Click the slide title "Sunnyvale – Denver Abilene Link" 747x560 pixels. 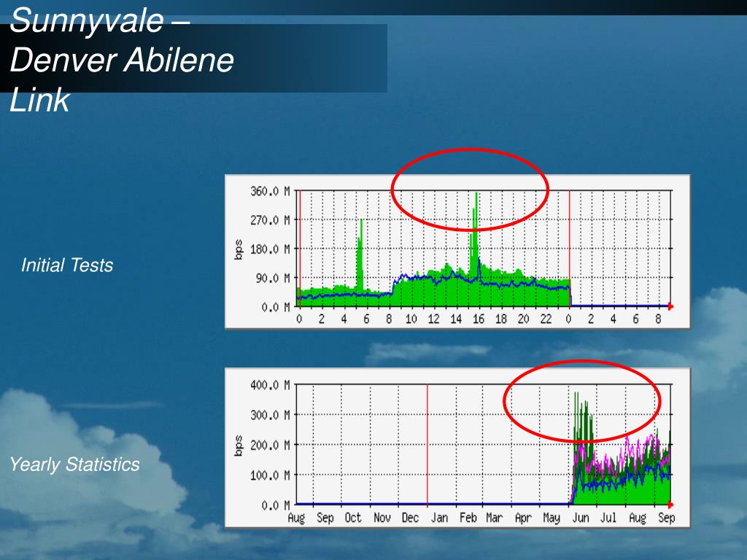coord(122,60)
